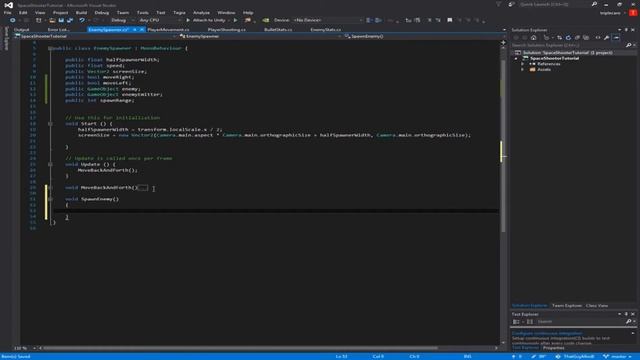This screenshot has height=360, width=640.
Task: Switch to the EnemyStats.cs tab
Action: click(325, 29)
